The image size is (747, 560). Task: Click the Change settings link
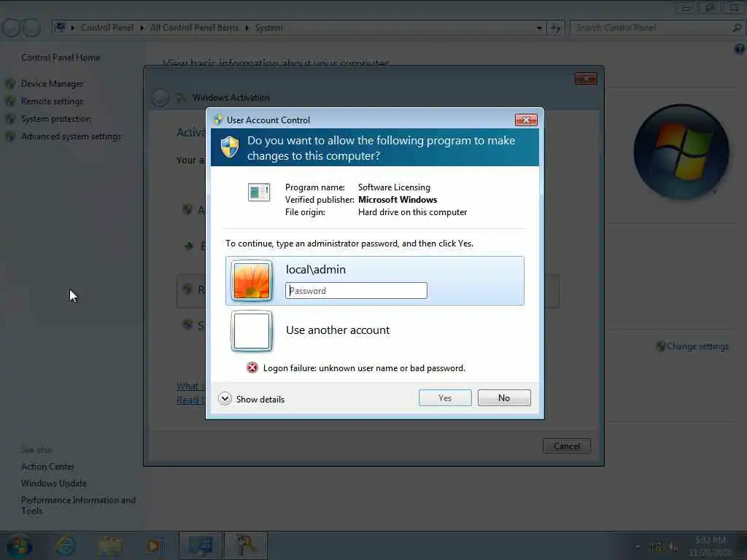click(x=697, y=346)
